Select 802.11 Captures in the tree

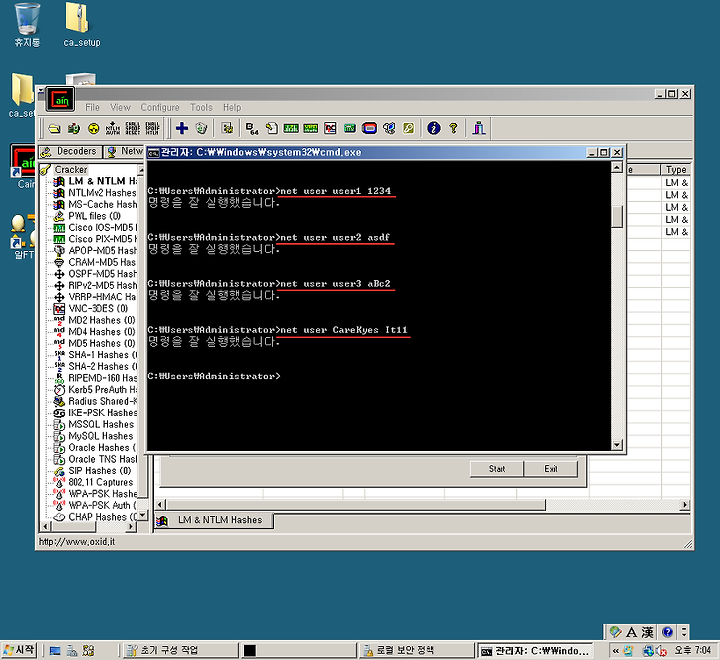101,482
